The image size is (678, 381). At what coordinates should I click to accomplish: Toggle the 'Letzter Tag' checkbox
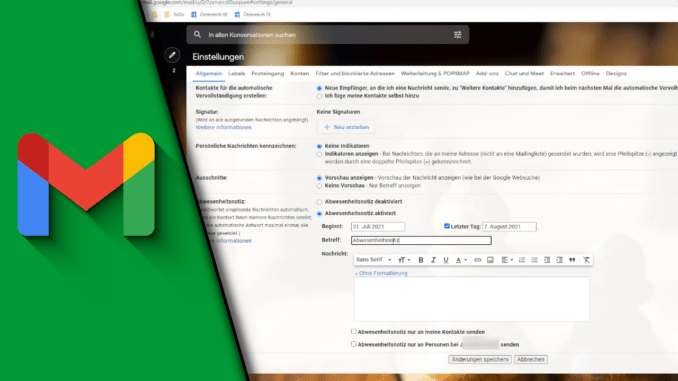[447, 226]
